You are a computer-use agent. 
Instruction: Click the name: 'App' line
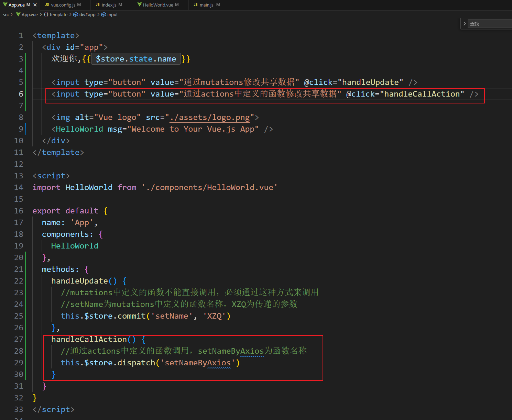click(70, 222)
